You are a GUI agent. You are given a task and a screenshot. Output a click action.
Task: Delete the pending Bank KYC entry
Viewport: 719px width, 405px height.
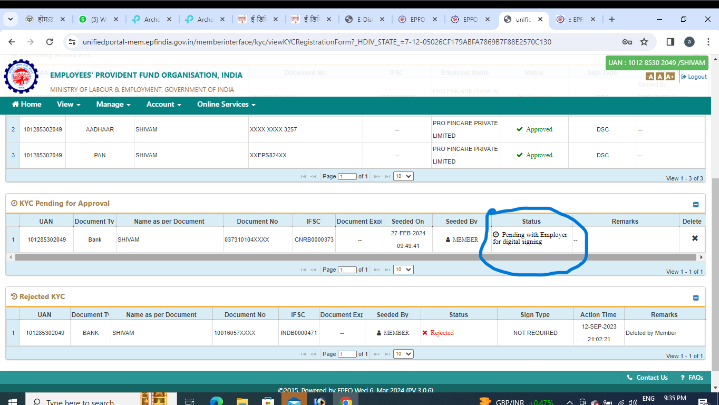[x=695, y=238]
